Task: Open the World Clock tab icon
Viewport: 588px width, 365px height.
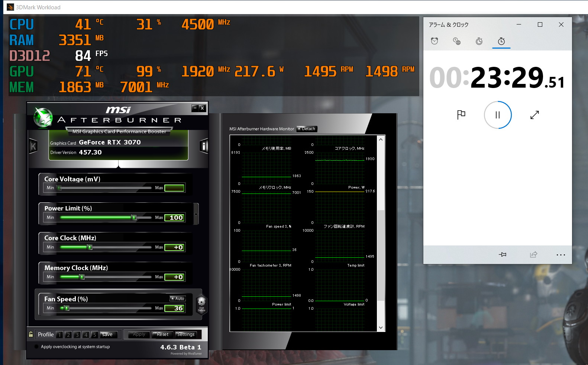Action: [x=457, y=41]
